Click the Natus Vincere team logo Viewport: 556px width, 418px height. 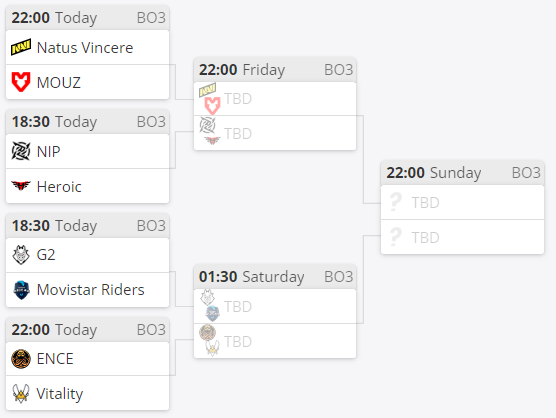click(21, 47)
